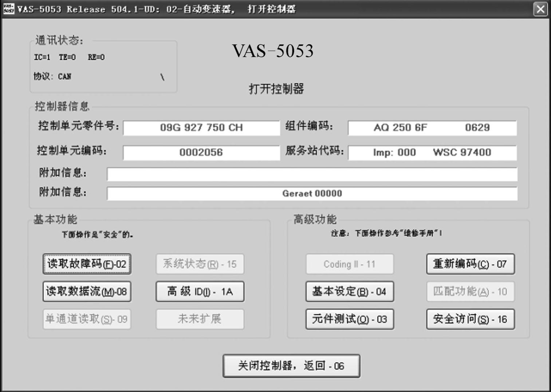The width and height of the screenshot is (551, 392).
Task: Close the VAS-5053 window
Action: [540, 9]
